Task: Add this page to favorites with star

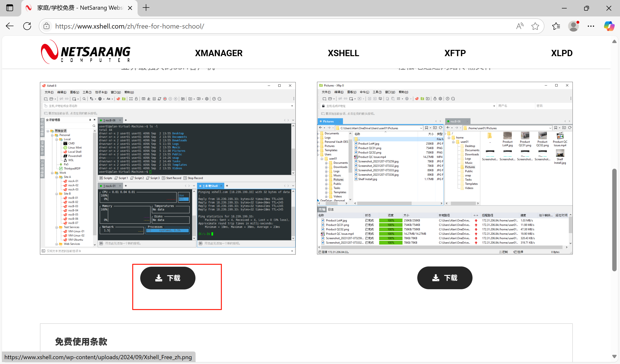Action: 535,26
